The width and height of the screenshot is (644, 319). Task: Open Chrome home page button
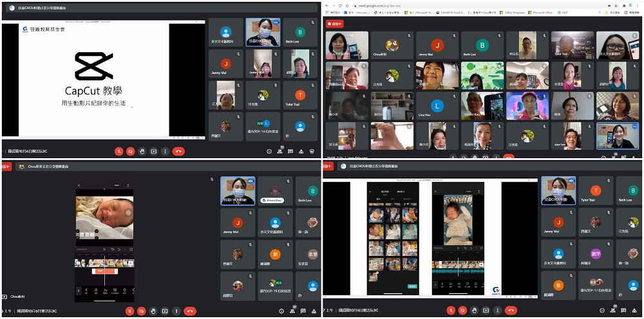[347, 6]
